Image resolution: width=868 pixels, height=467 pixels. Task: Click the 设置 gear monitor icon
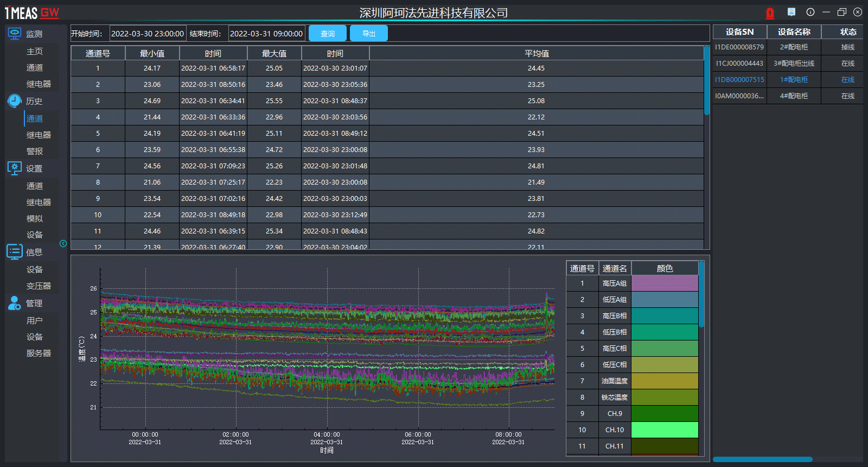pyautogui.click(x=15, y=168)
